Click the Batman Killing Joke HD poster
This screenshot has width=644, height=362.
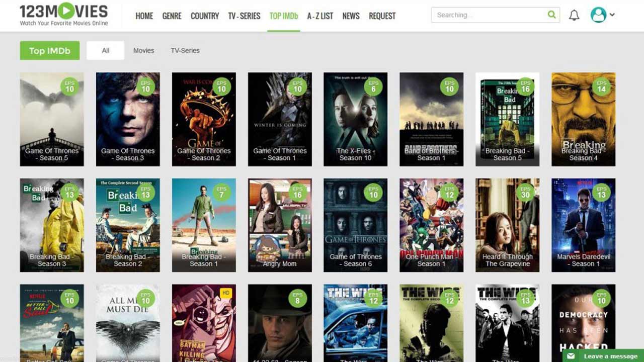tap(204, 323)
